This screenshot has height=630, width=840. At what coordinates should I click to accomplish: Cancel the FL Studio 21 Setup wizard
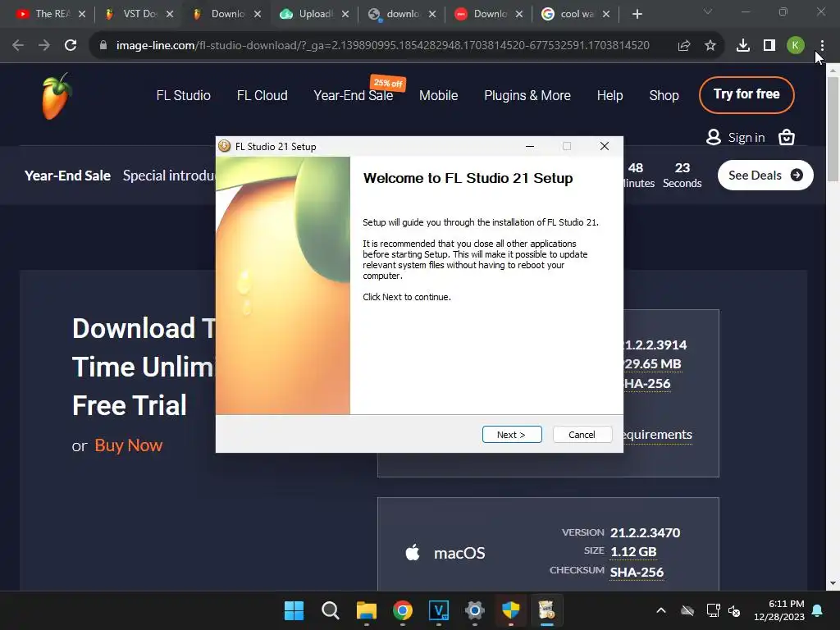coord(582,435)
